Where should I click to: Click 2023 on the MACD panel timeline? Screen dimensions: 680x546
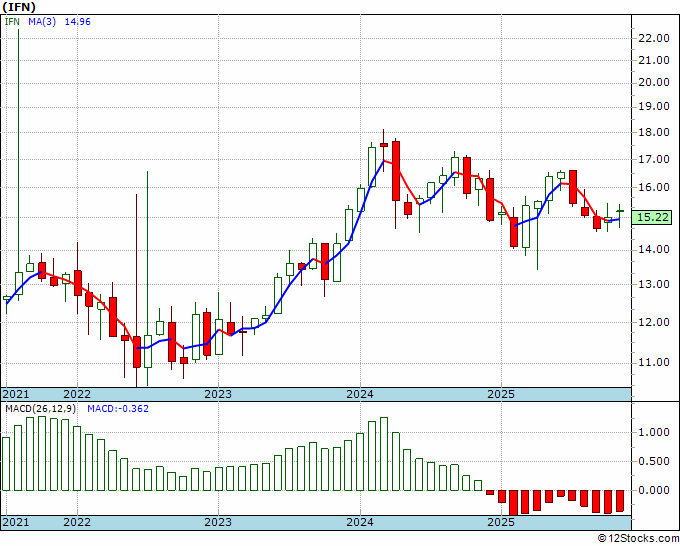point(218,522)
